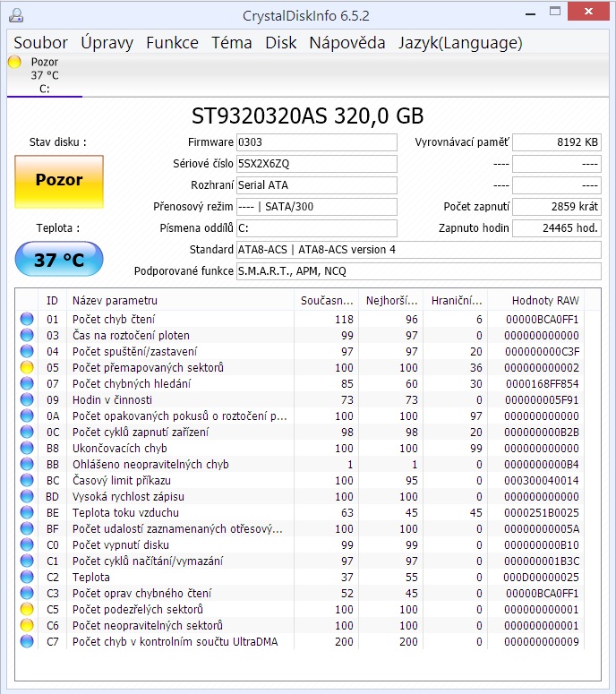Viewport: 616px width, 694px height.
Task: Click blue status icon for Ohlášeno neopravitelných chyb
Action: click(27, 464)
